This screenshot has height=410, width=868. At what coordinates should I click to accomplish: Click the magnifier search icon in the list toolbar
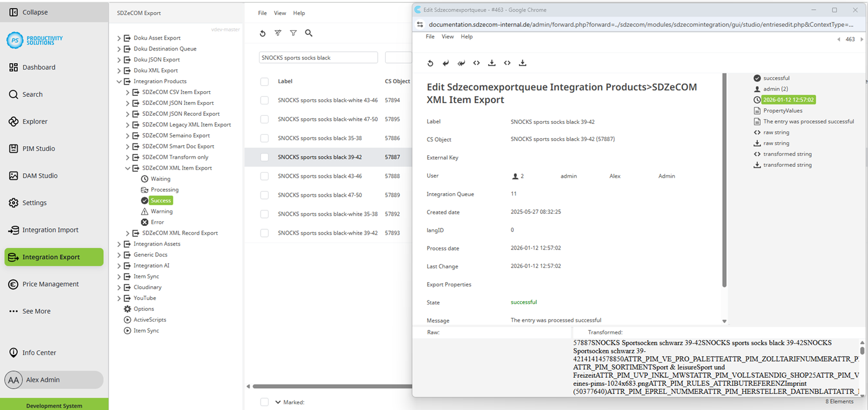(309, 33)
